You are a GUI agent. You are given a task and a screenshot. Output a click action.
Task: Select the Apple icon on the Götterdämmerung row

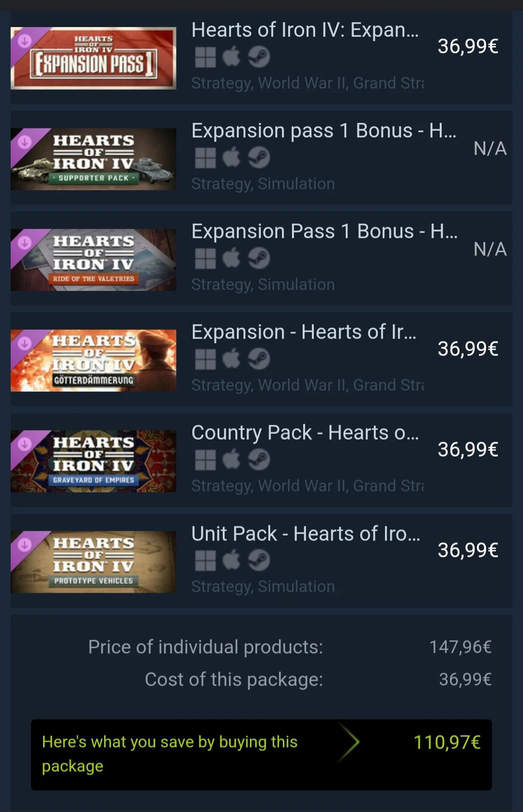pos(232,359)
